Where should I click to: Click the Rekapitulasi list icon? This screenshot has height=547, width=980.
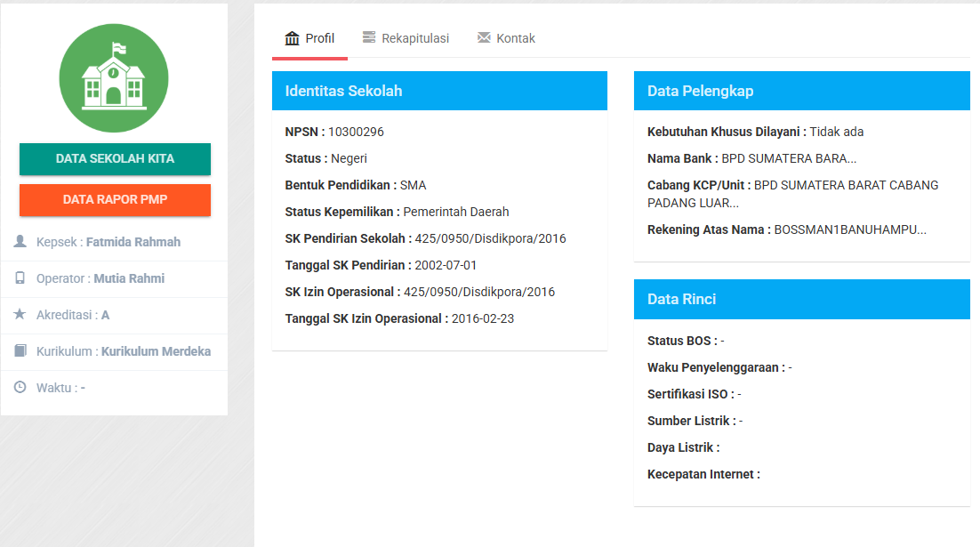pyautogui.click(x=369, y=38)
